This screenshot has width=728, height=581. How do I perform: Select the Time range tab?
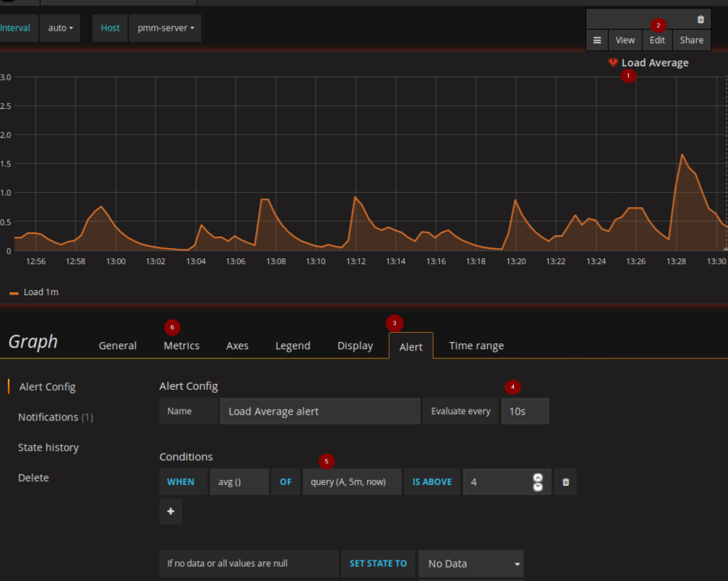click(476, 346)
